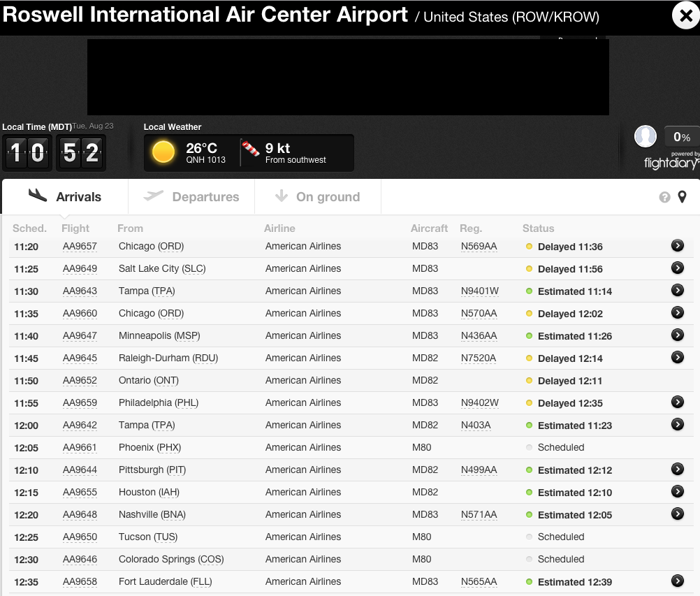The width and height of the screenshot is (700, 596).
Task: Switch to the Departures tab
Action: point(191,196)
